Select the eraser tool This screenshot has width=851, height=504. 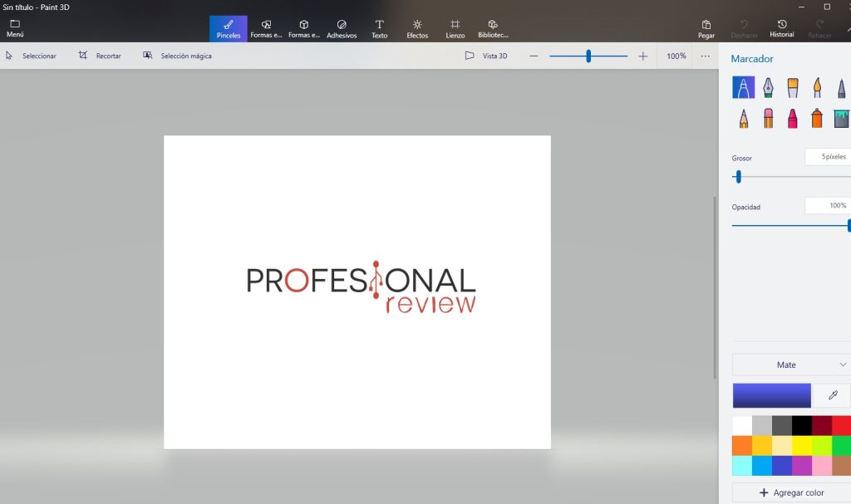[x=768, y=118]
